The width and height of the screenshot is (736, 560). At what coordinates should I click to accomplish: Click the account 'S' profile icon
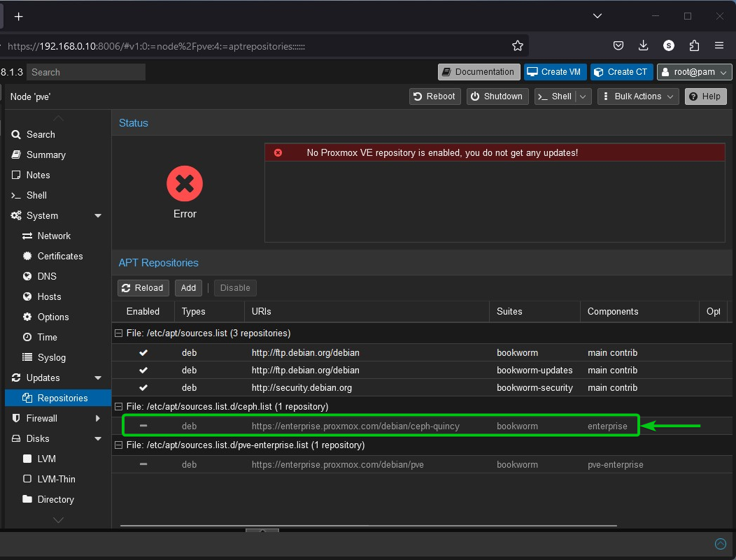pyautogui.click(x=668, y=45)
